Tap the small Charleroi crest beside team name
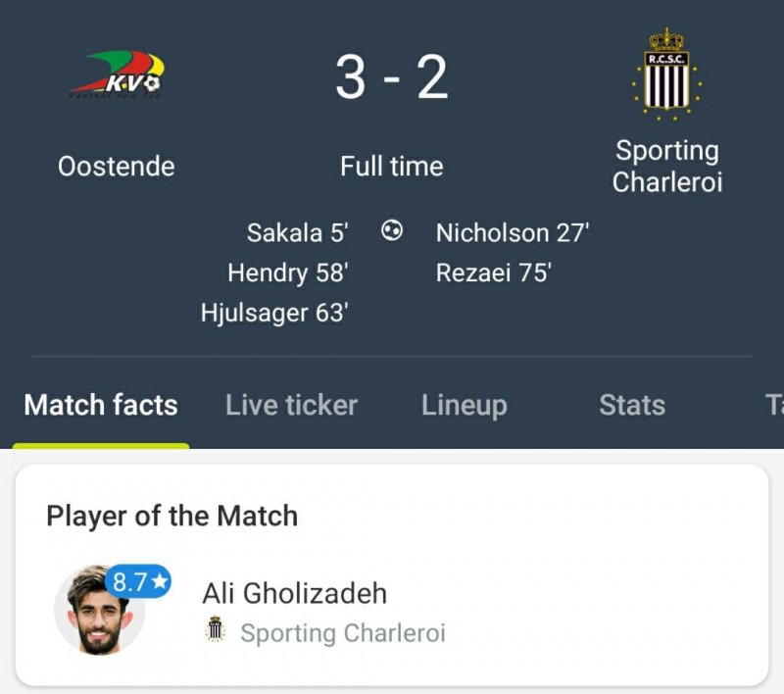The width and height of the screenshot is (784, 694). (216, 632)
